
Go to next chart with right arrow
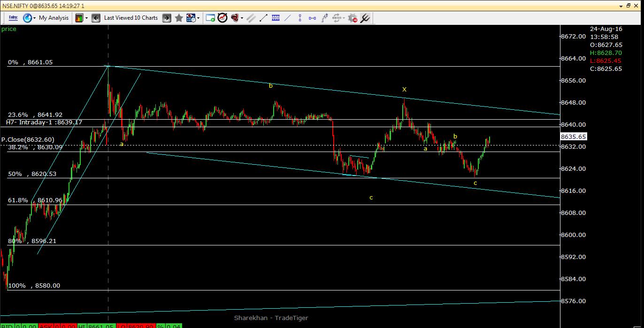(167, 18)
